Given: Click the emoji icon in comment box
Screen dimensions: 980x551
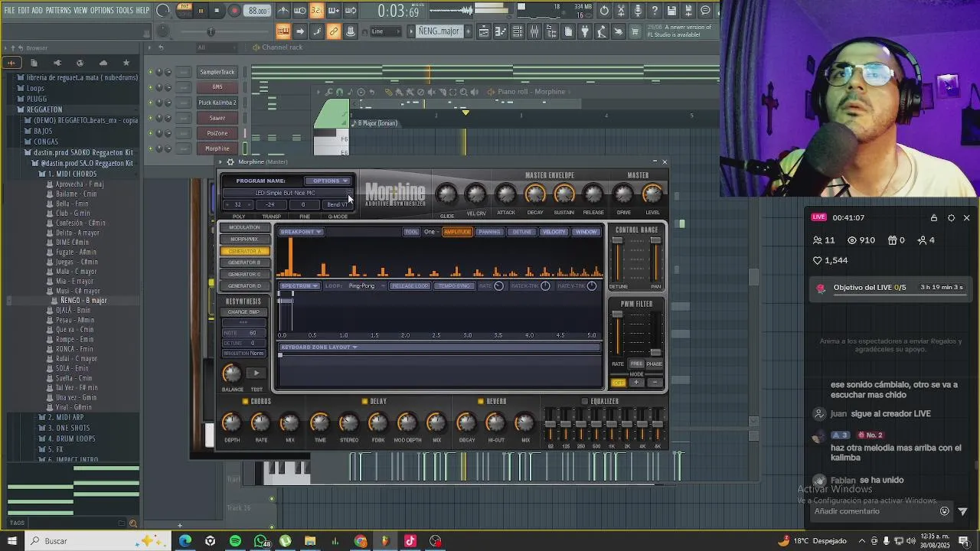Looking at the screenshot, I should pyautogui.click(x=944, y=511).
